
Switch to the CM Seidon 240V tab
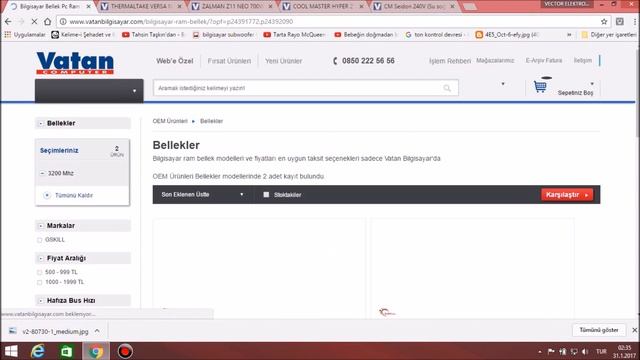pos(414,7)
